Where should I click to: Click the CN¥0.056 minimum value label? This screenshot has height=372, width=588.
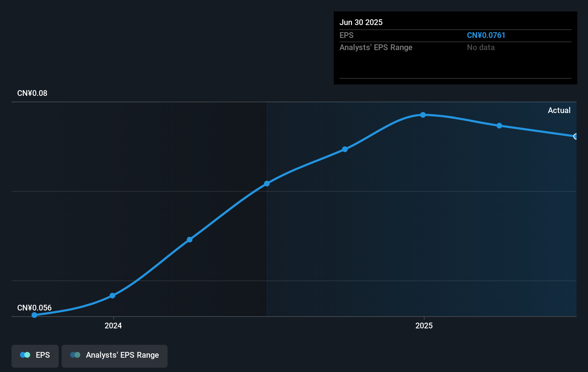coord(34,308)
